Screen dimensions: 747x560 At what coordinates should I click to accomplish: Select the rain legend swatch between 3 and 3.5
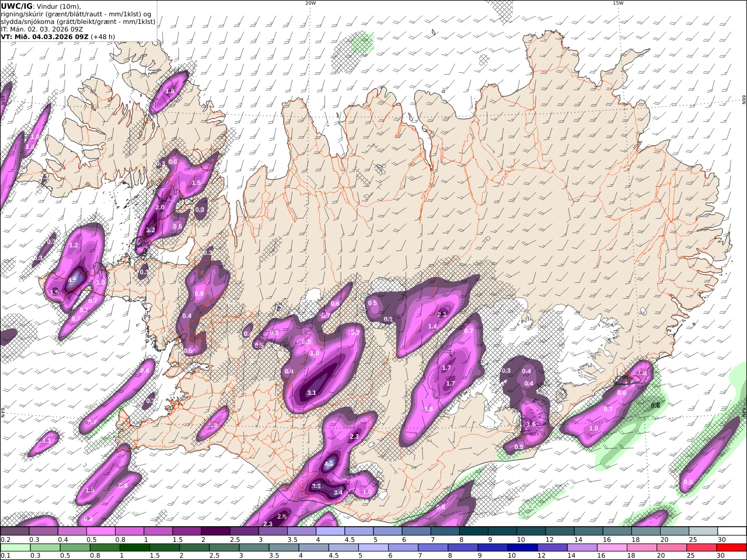pyautogui.click(x=254, y=548)
